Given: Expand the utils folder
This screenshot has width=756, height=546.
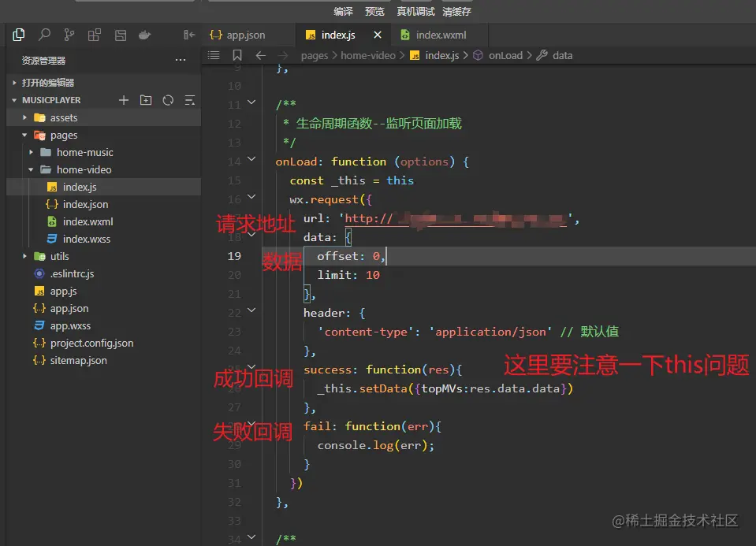Looking at the screenshot, I should (x=24, y=256).
